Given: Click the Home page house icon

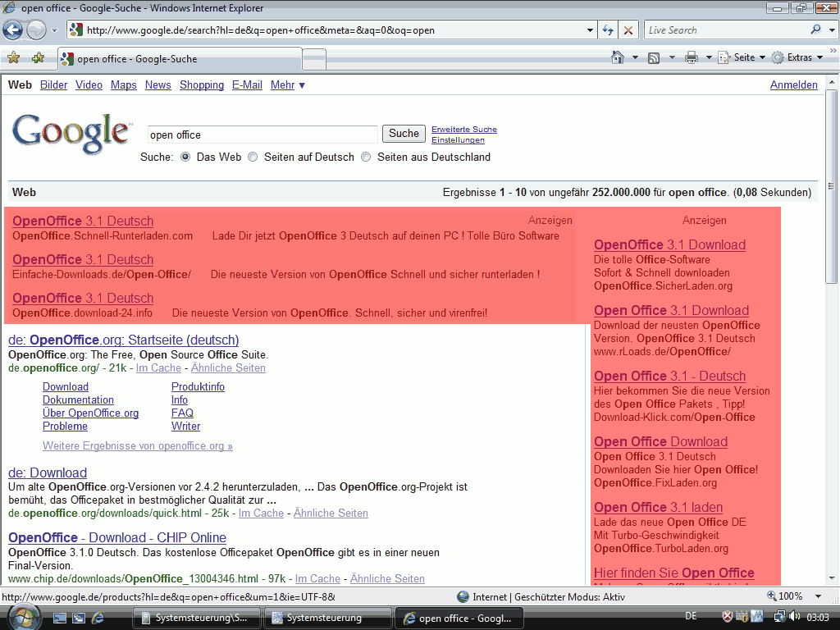Looking at the screenshot, I should coord(618,57).
